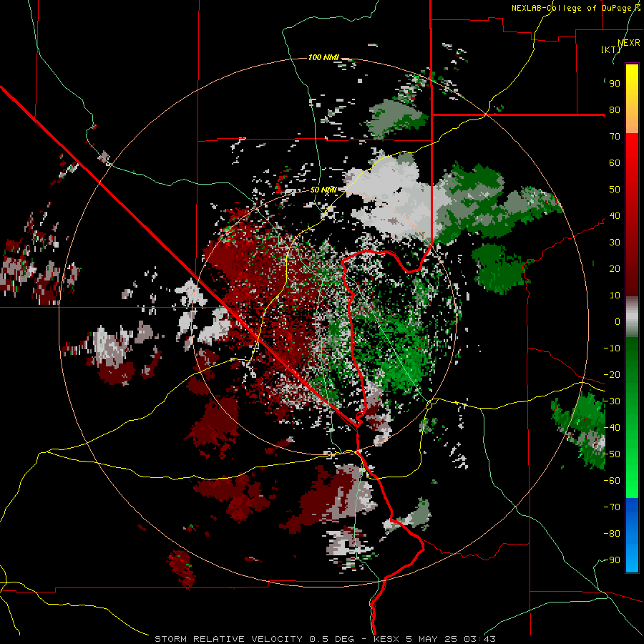Image resolution: width=644 pixels, height=644 pixels.
Task: Click the 80 value on the velocity legend
Action: (x=615, y=110)
